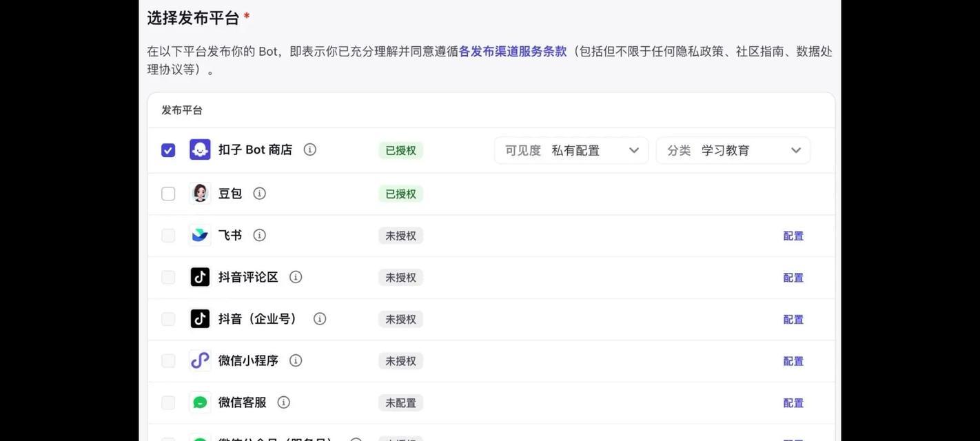
Task: Click the 豆包 avatar icon
Action: point(200,194)
